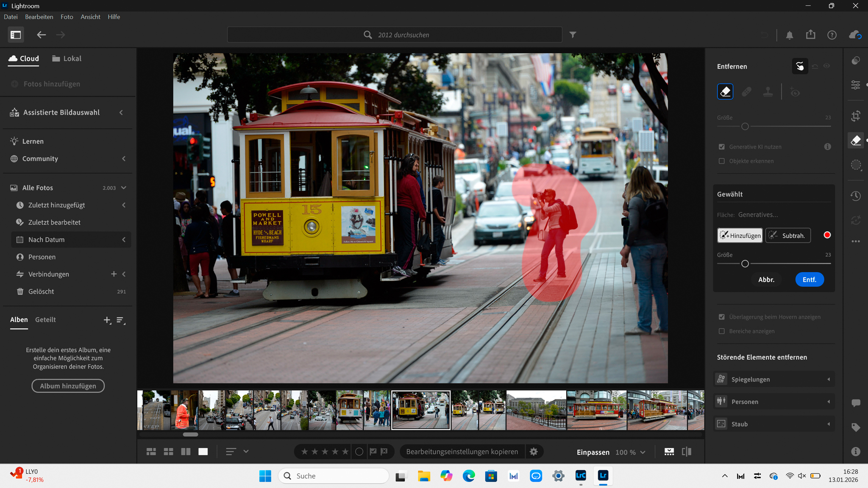Collapse the Nach Datum tree item
The height and width of the screenshot is (488, 868).
point(124,239)
